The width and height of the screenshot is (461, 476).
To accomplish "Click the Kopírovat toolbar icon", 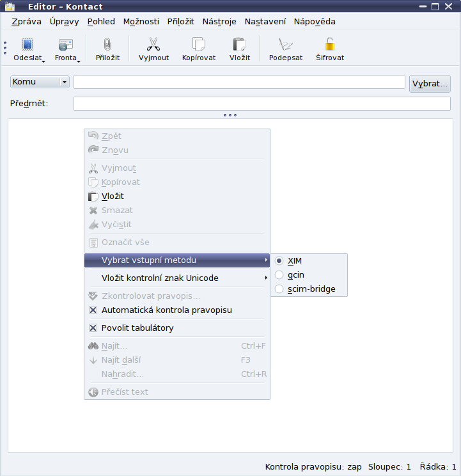I will (199, 44).
